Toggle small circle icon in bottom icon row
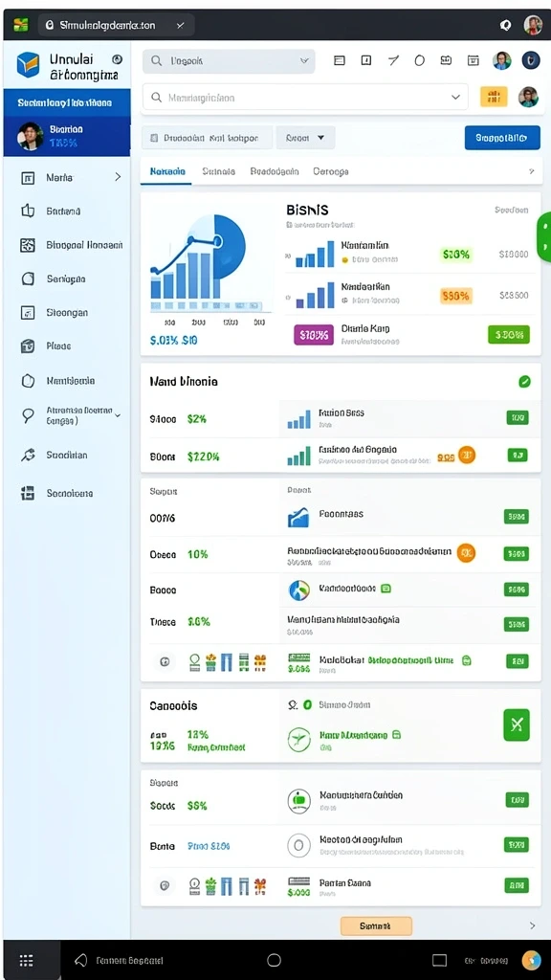 click(165, 885)
